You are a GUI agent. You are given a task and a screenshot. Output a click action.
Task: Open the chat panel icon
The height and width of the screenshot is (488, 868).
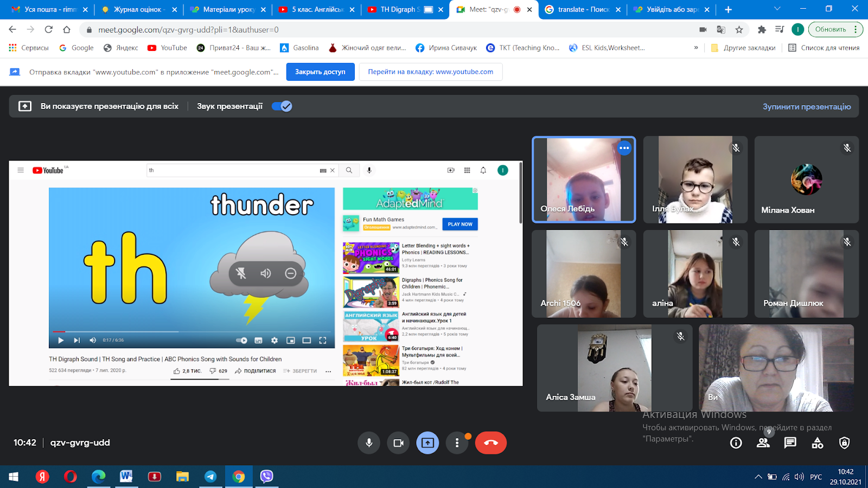[790, 443]
